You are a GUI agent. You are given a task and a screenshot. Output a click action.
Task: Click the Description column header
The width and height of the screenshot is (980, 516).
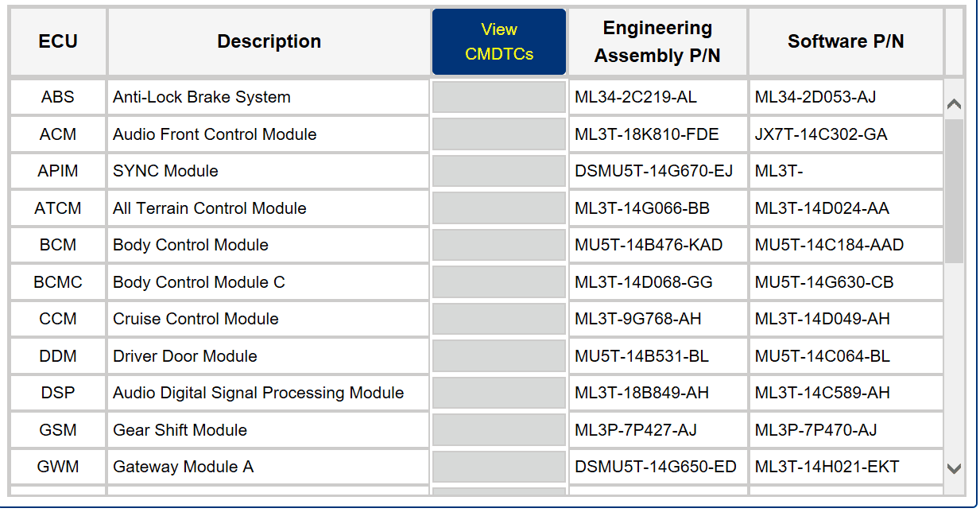(x=269, y=42)
